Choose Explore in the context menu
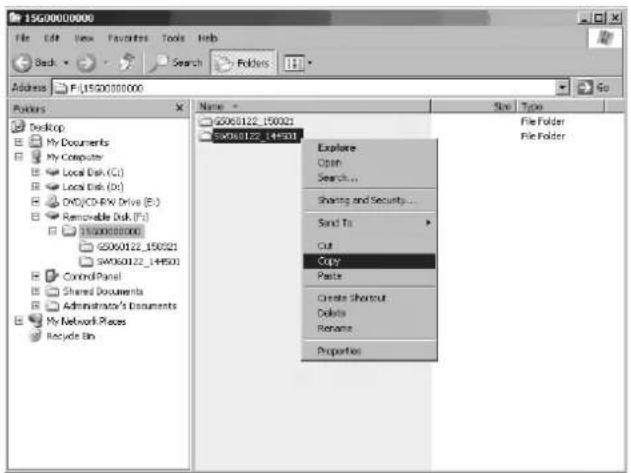The height and width of the screenshot is (473, 631). tap(369, 148)
